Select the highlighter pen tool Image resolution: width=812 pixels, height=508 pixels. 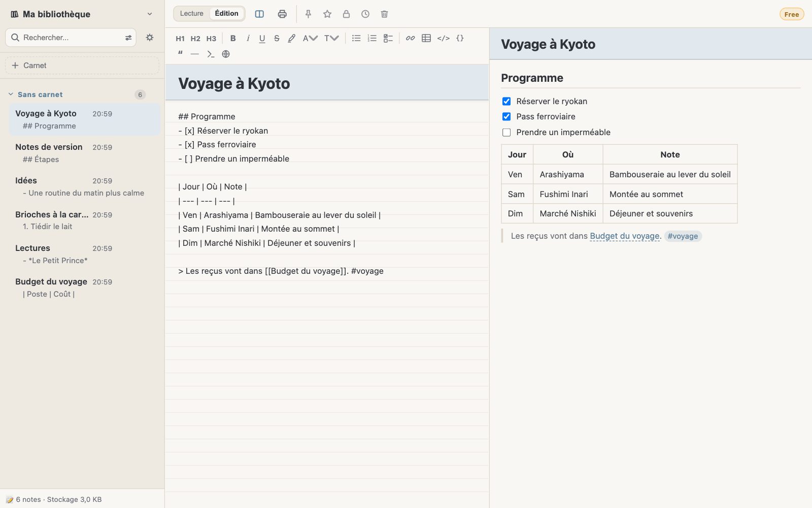[x=291, y=38]
